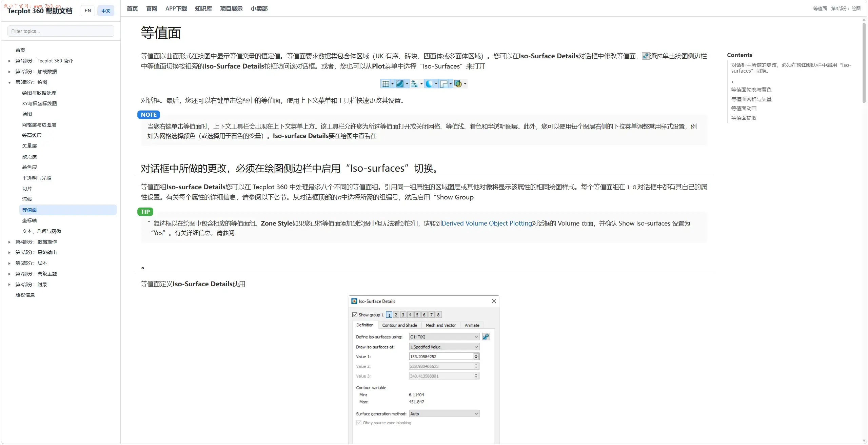Switch language to EN
The width and height of the screenshot is (868, 445).
[x=88, y=11]
